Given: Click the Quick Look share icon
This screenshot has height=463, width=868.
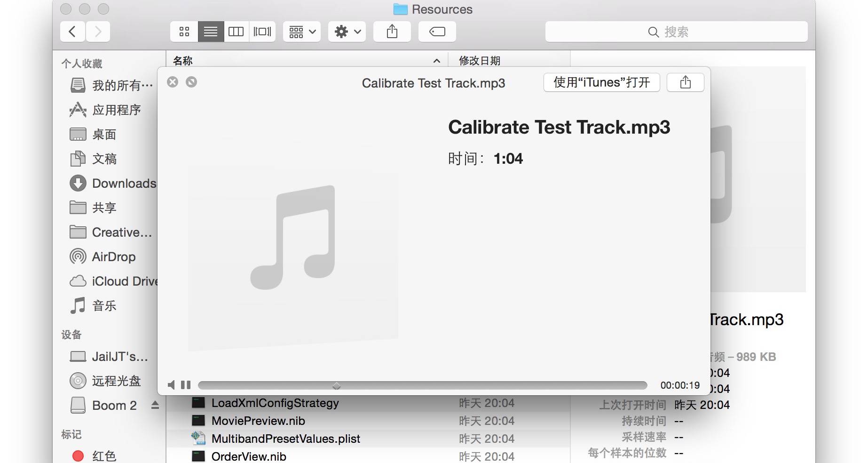Looking at the screenshot, I should tap(685, 83).
